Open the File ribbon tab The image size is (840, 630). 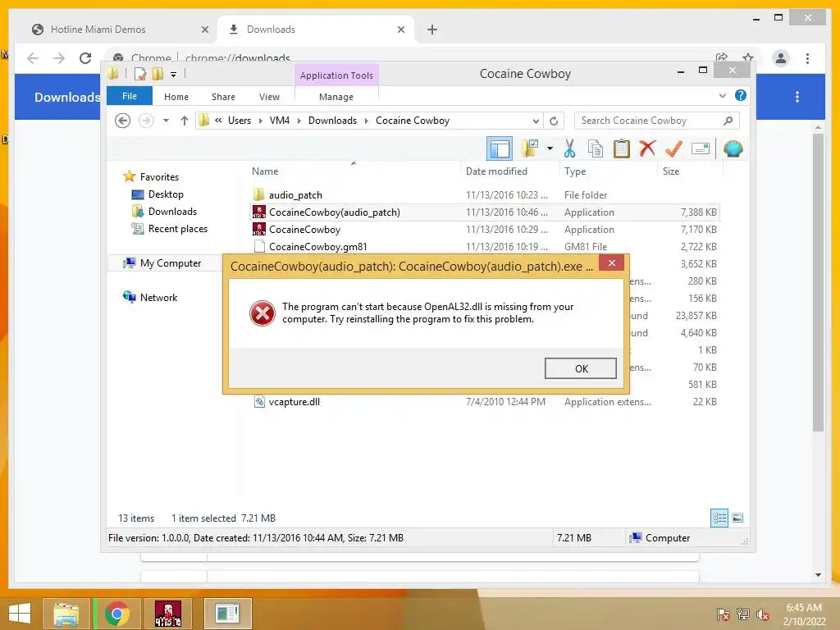129,96
